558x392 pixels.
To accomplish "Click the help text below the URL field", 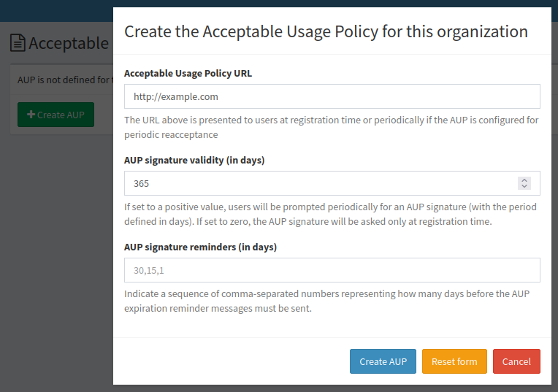I will tap(332, 127).
